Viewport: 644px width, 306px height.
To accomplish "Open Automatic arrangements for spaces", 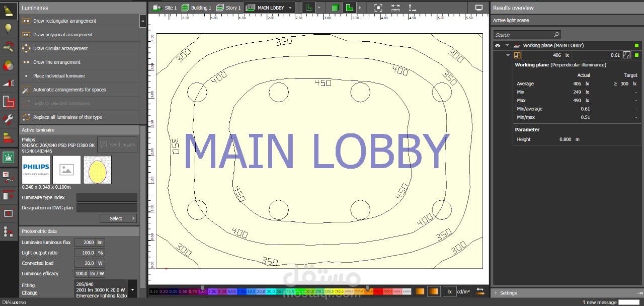I will [79, 90].
